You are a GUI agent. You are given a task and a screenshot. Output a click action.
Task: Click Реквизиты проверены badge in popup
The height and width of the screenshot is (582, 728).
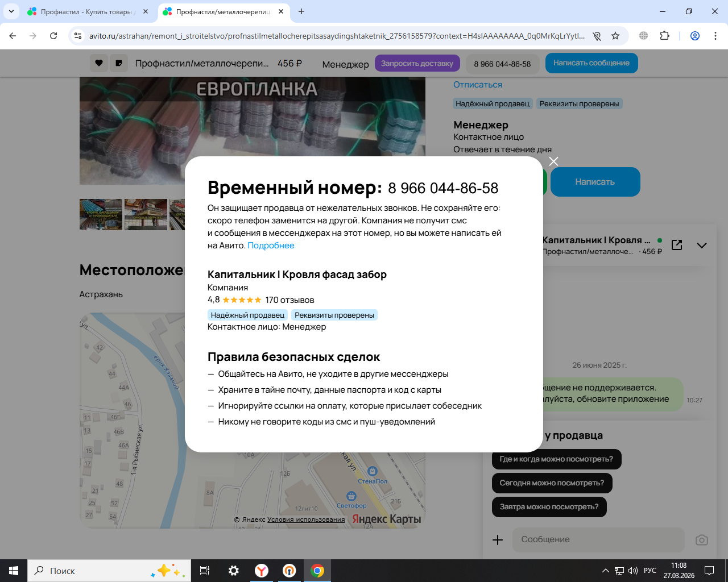tap(334, 315)
